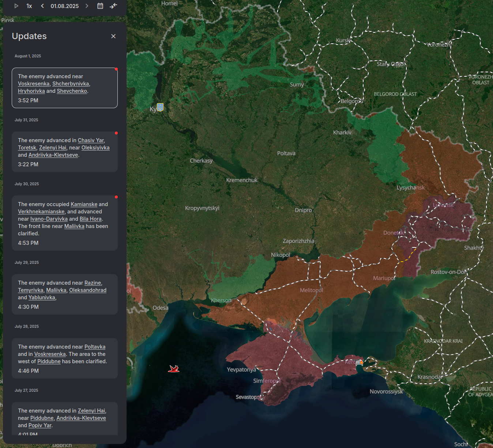The width and height of the screenshot is (493, 448).
Task: Click the Poltava label on the map
Action: (286, 153)
